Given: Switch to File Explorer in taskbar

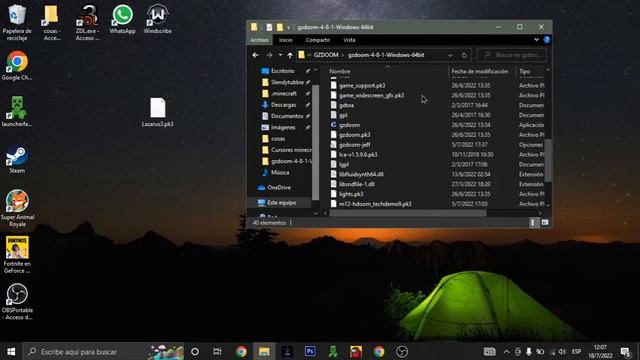Looking at the screenshot, I should (x=264, y=351).
